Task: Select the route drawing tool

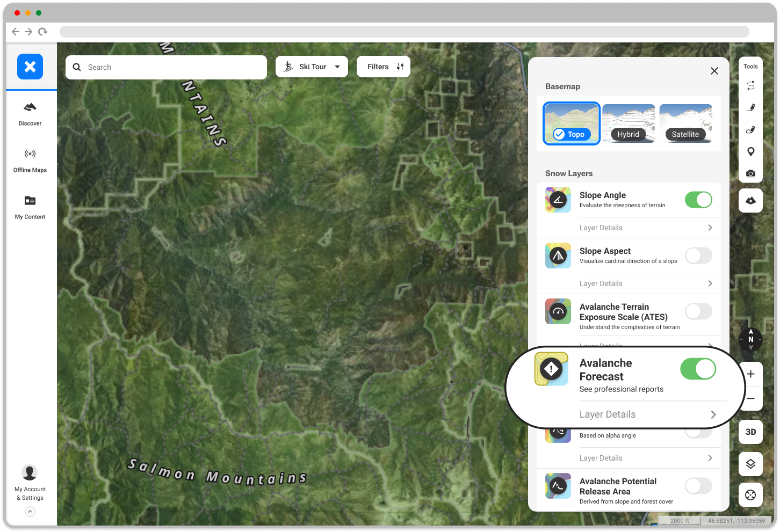Action: click(x=751, y=85)
